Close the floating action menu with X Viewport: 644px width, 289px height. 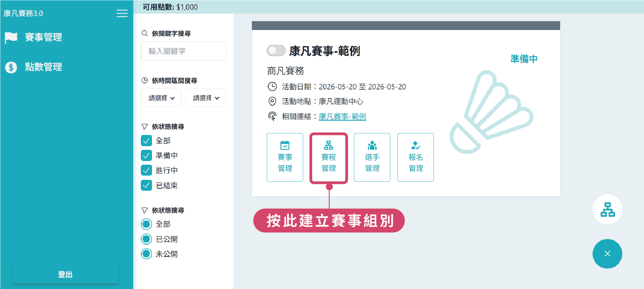tap(607, 254)
